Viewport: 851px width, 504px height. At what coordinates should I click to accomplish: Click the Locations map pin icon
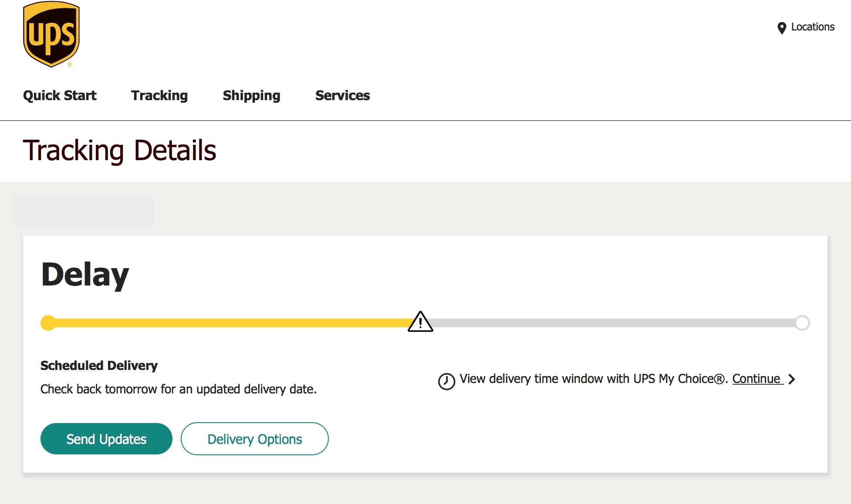(x=782, y=28)
